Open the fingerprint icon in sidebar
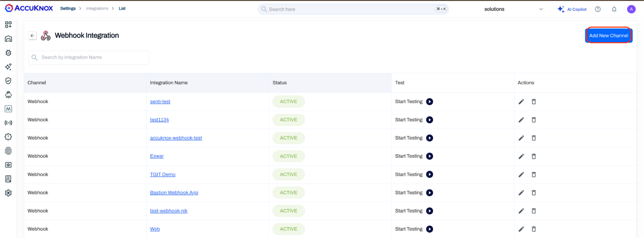The height and width of the screenshot is (238, 644). click(8, 151)
